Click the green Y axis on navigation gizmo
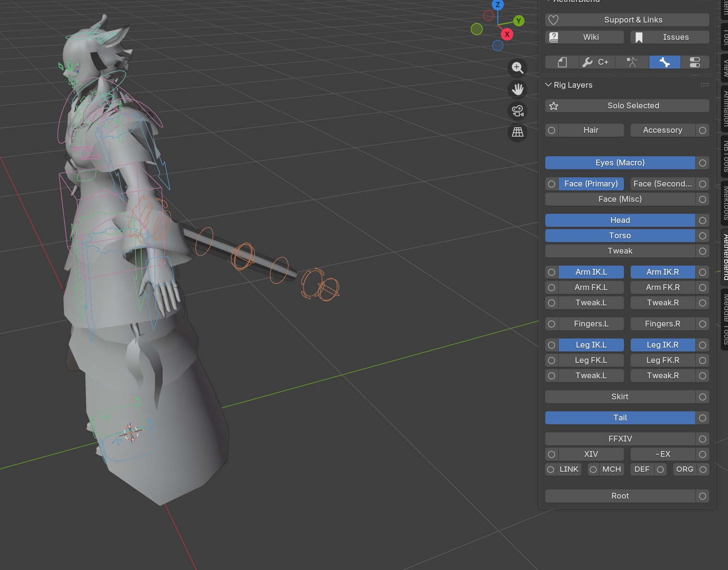728x570 pixels. [518, 21]
